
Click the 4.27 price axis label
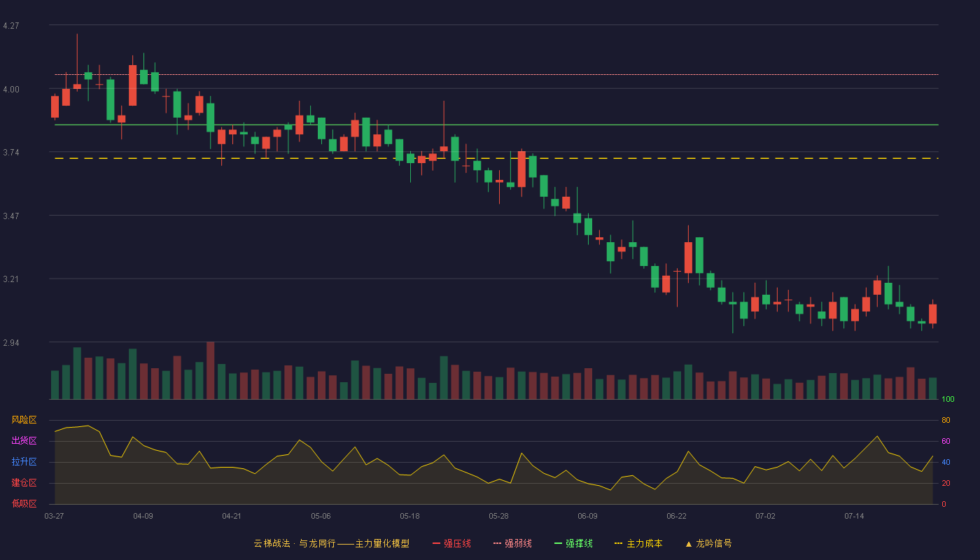[11, 26]
